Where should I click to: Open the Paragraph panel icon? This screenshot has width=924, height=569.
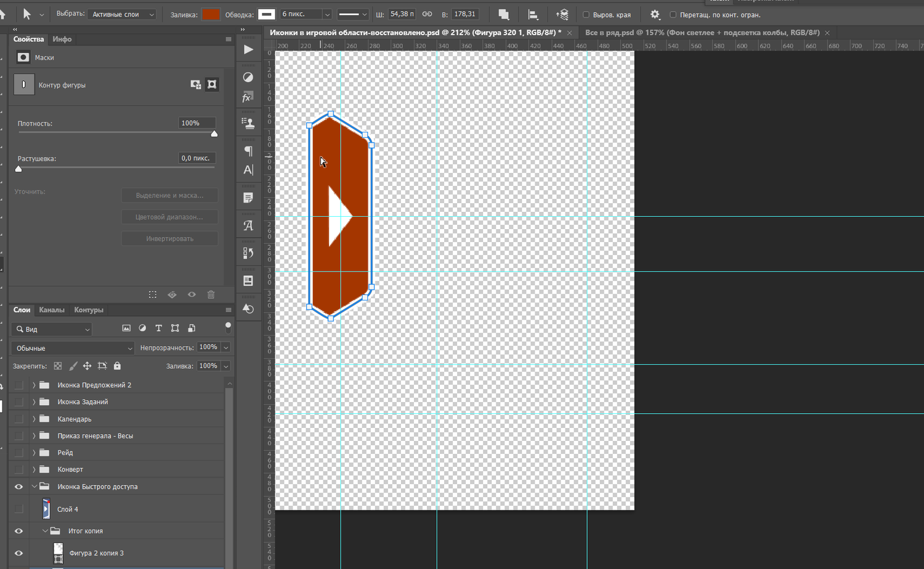coord(248,151)
